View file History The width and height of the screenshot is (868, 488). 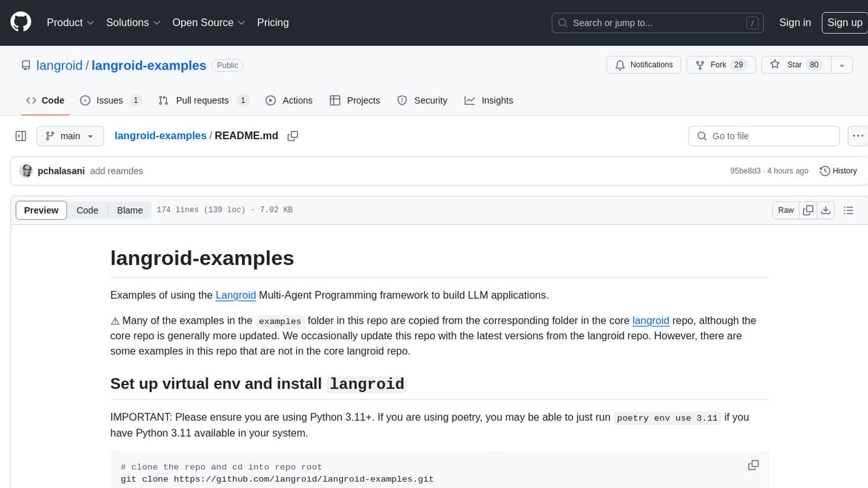(838, 171)
